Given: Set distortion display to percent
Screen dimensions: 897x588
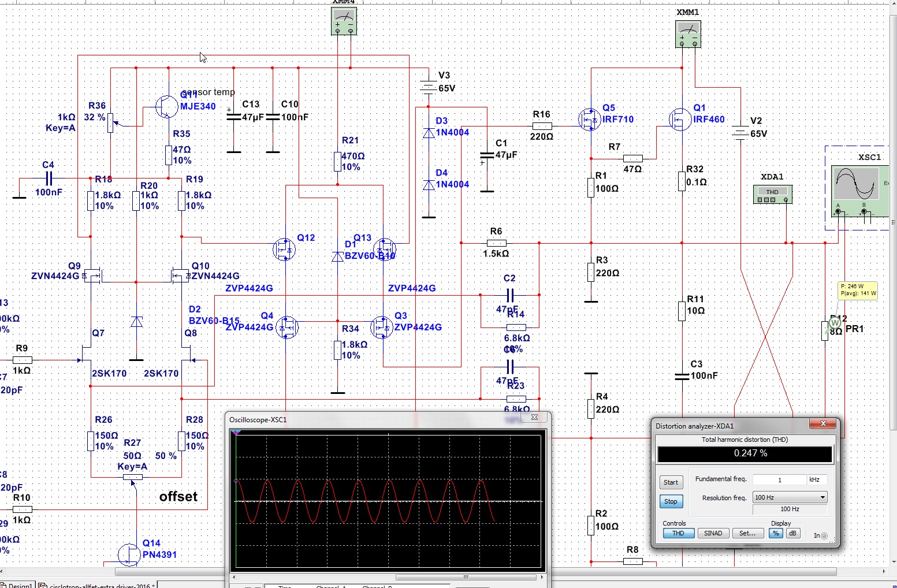Looking at the screenshot, I should pos(776,533).
